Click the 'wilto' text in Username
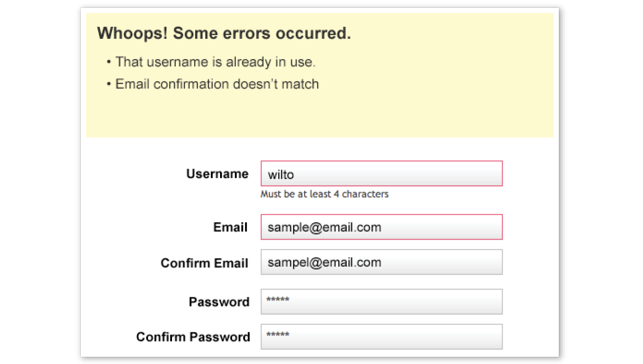Image resolution: width=643 pixels, height=364 pixels. click(x=281, y=175)
